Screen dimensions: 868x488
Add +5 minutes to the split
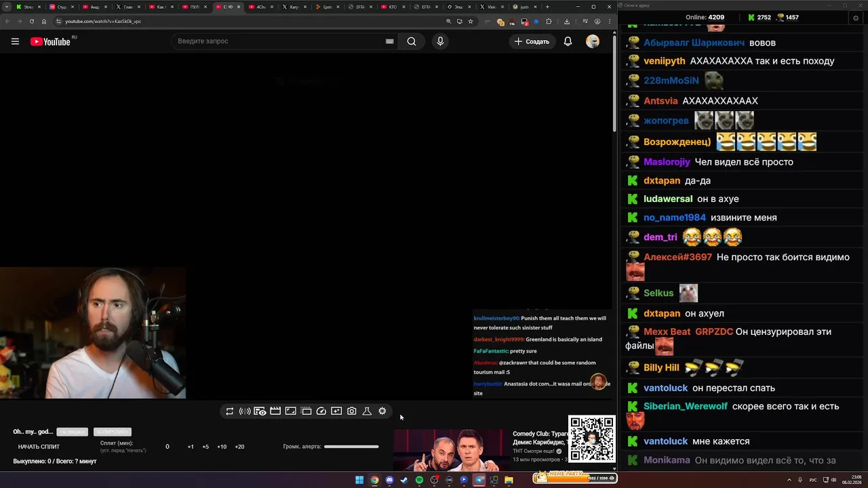point(205,447)
